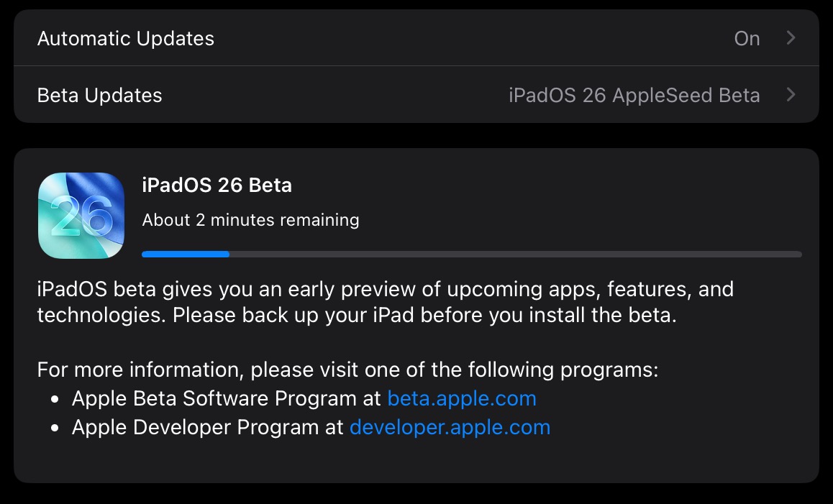The image size is (833, 504).
Task: Visit the developer.apple.com link
Action: coord(450,427)
